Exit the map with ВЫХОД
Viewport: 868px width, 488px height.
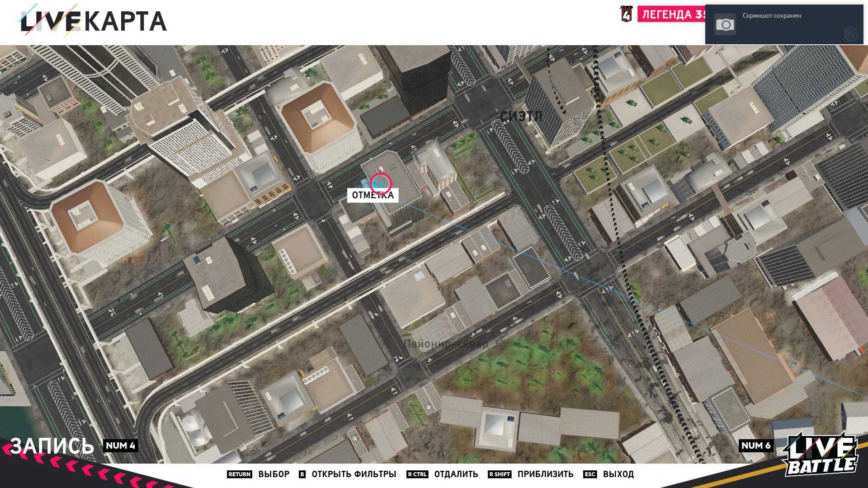pyautogui.click(x=618, y=474)
